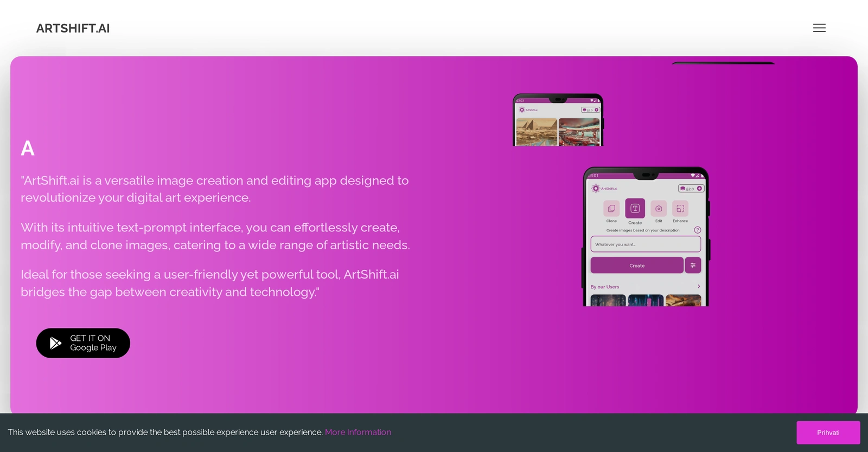
Task: Click the sliders settings icon beside Create
Action: [693, 266]
